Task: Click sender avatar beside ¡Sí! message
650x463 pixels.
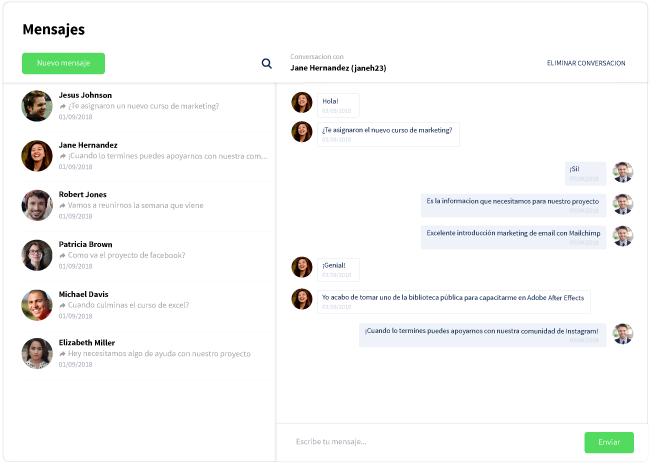Action: point(623,172)
